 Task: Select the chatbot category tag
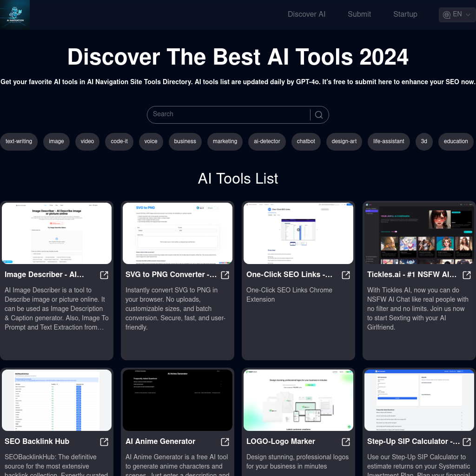point(306,141)
